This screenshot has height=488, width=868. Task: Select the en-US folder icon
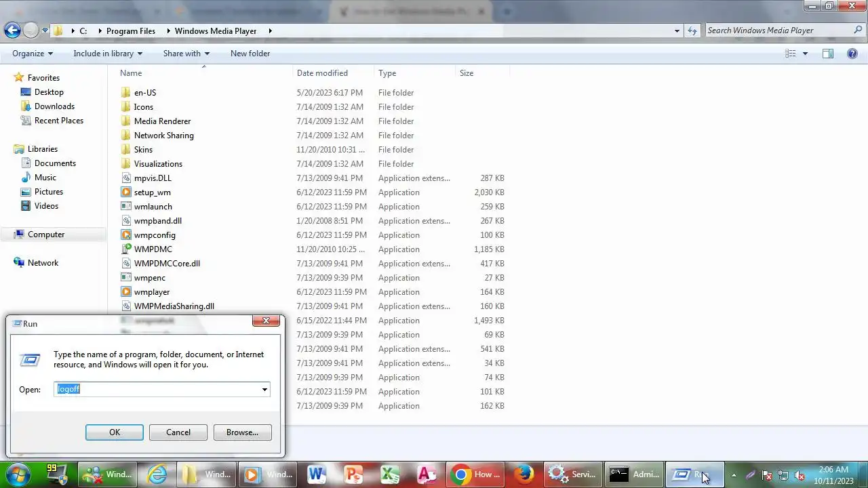[125, 93]
